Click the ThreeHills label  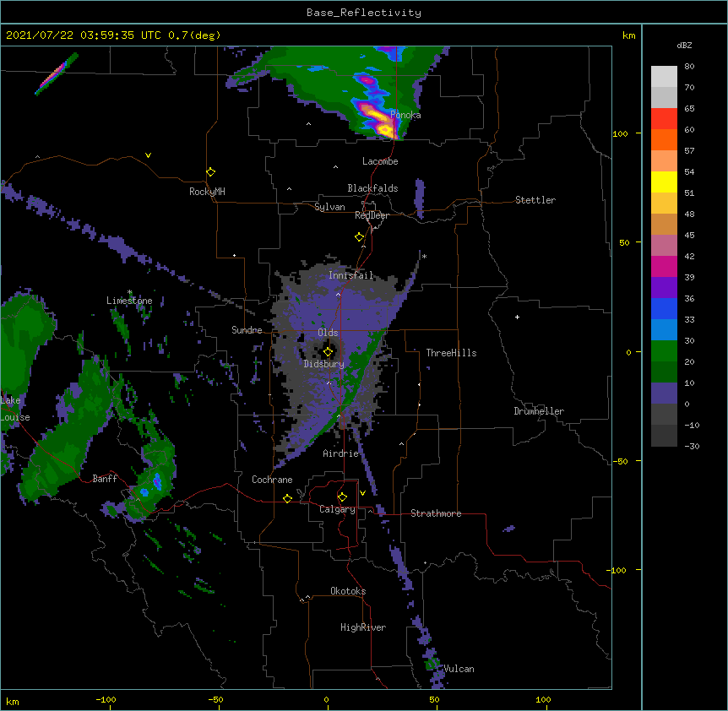click(451, 353)
